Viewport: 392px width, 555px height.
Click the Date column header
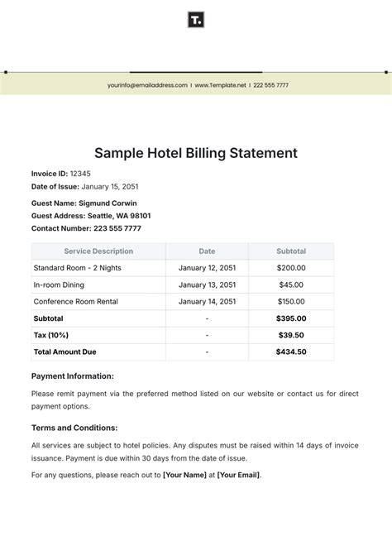(207, 251)
